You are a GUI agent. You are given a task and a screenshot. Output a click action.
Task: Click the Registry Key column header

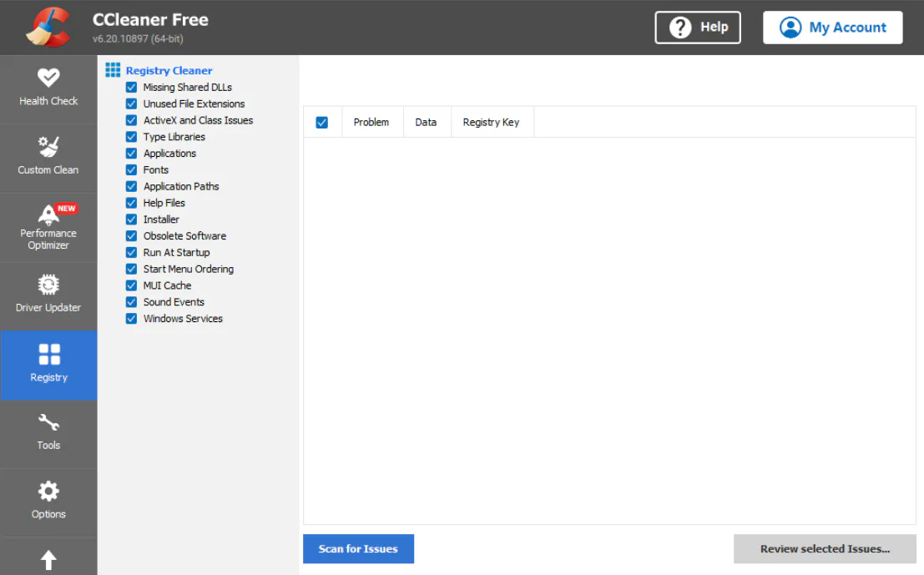click(492, 122)
